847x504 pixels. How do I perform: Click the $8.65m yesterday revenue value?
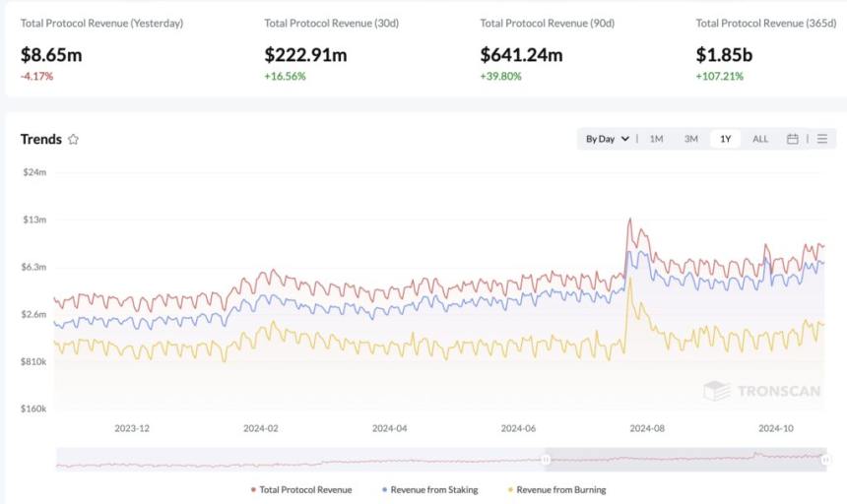click(51, 55)
